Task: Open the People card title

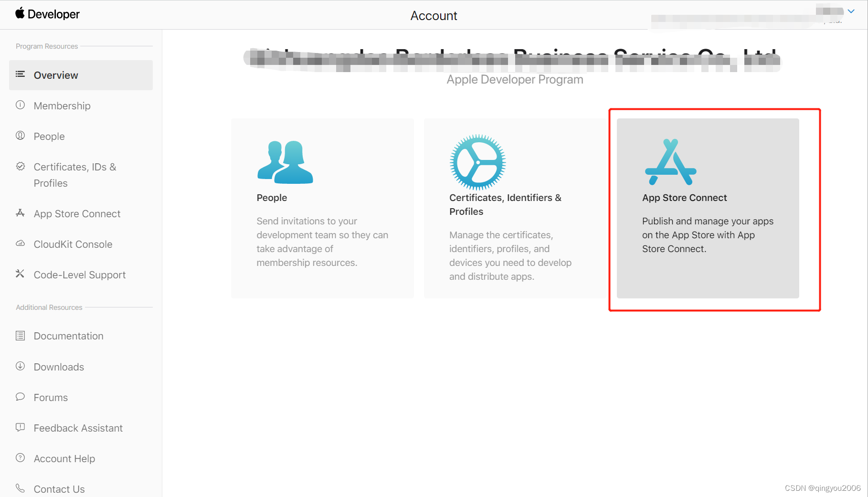Action: coord(272,198)
